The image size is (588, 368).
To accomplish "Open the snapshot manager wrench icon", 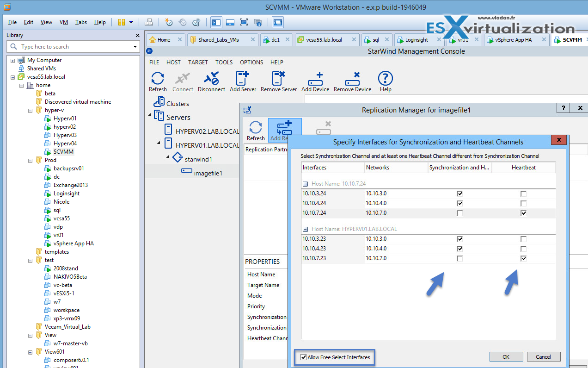I will (196, 22).
